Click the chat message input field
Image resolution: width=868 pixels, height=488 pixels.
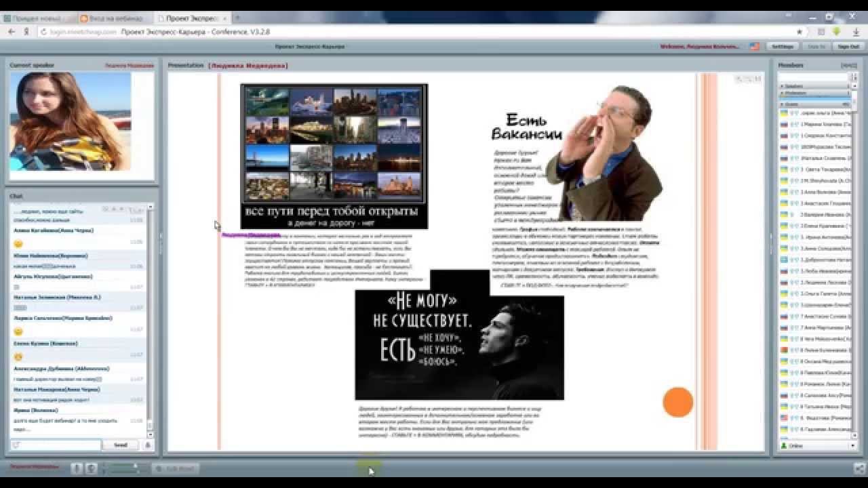pyautogui.click(x=56, y=445)
